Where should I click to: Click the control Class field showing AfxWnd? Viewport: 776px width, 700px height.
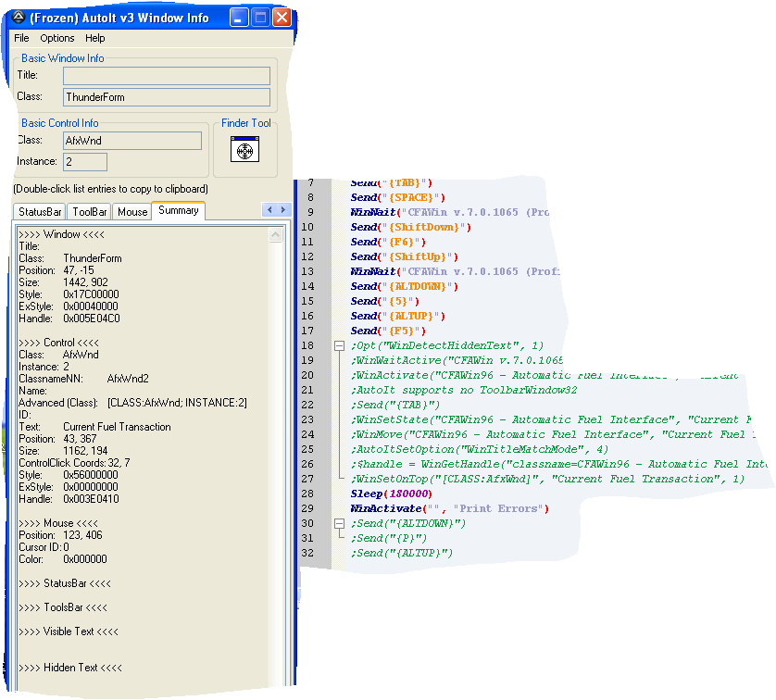click(131, 141)
